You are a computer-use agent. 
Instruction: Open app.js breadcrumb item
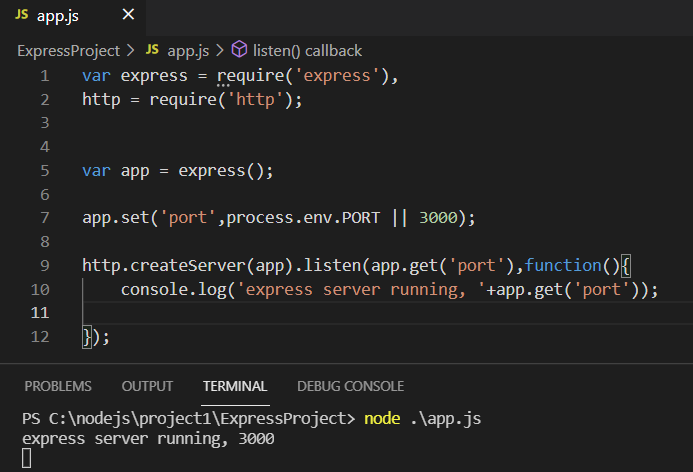pyautogui.click(x=188, y=51)
